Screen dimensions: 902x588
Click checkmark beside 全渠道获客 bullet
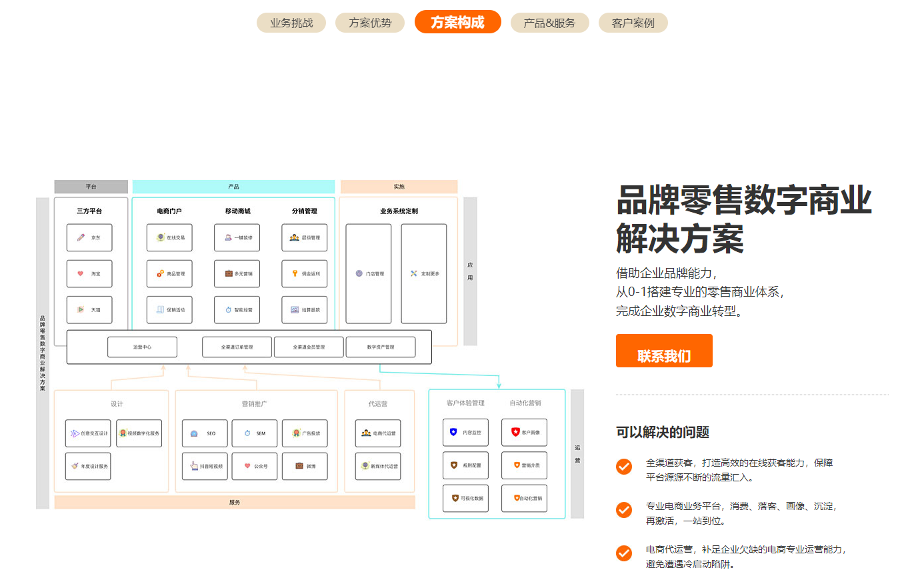(624, 467)
